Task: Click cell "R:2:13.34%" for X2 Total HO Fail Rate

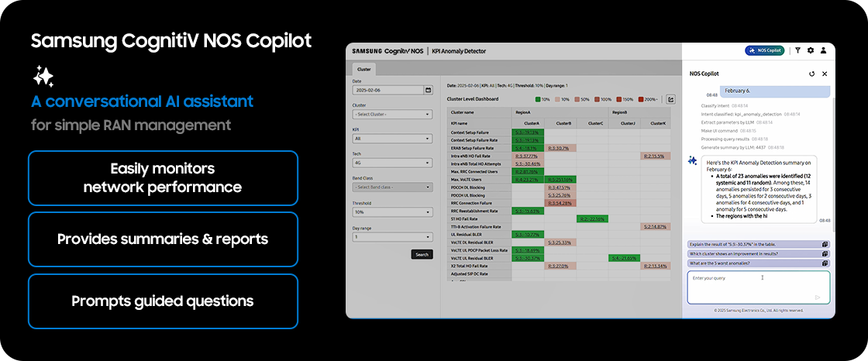Action: [x=656, y=266]
